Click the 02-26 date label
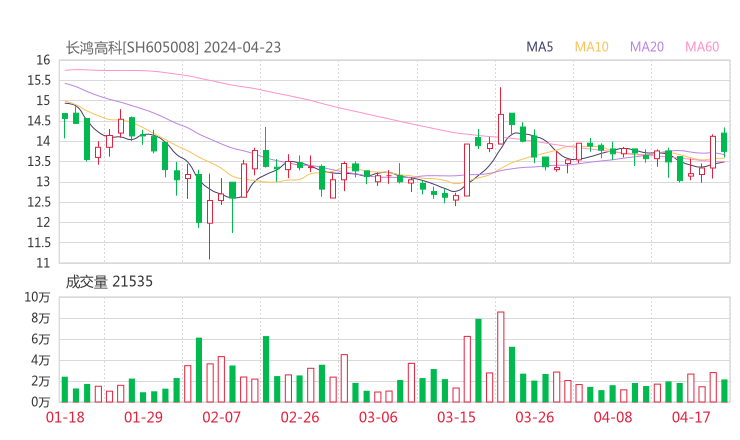 click(x=300, y=417)
